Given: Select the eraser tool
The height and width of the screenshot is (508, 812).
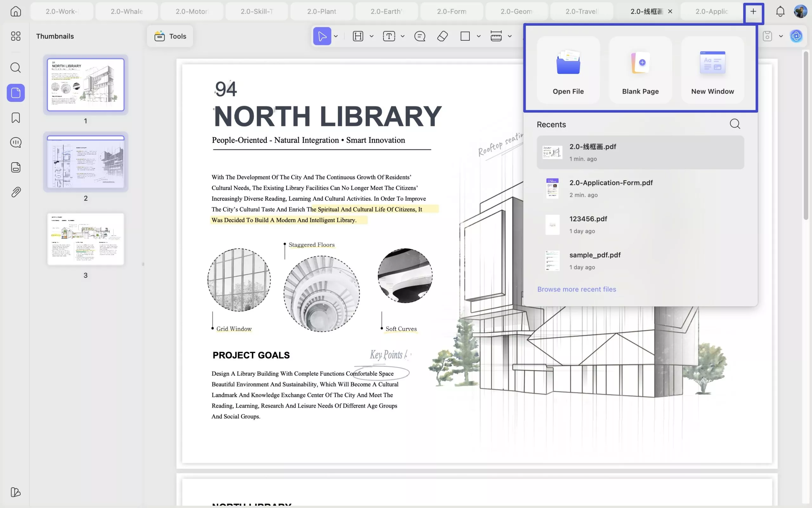Looking at the screenshot, I should (442, 36).
